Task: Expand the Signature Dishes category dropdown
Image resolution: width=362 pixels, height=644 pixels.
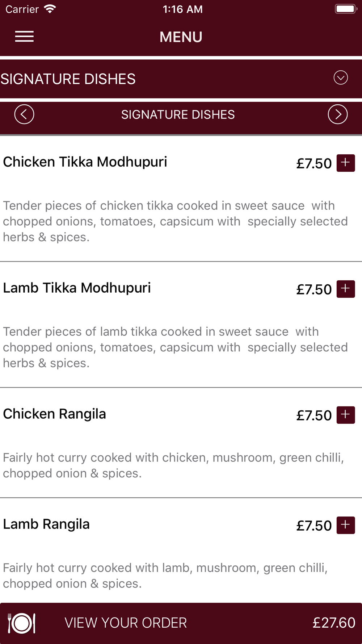Action: (x=340, y=78)
